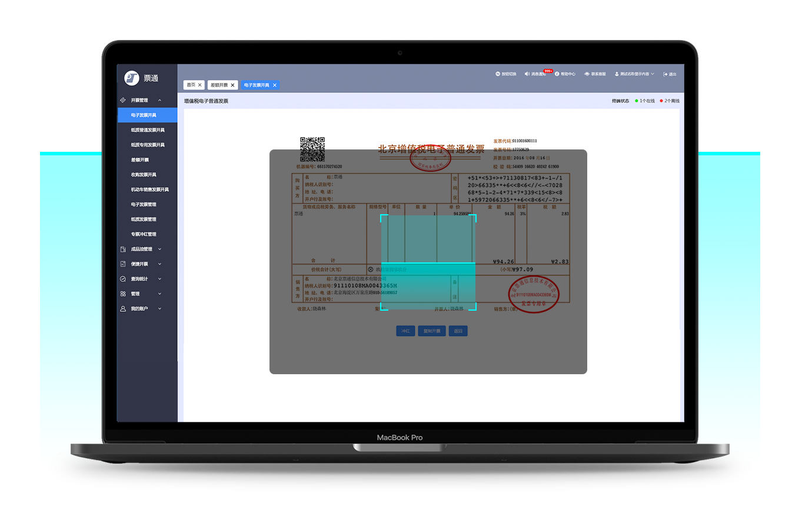Open 消息通知 speaker icon with 999+ badge
Image resolution: width=812 pixels, height=506 pixels.
(527, 74)
